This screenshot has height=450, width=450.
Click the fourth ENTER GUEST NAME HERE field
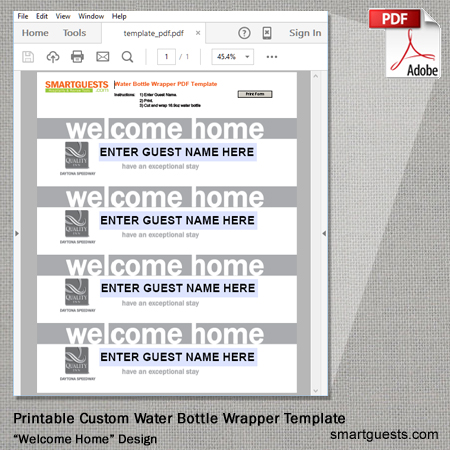coord(178,357)
